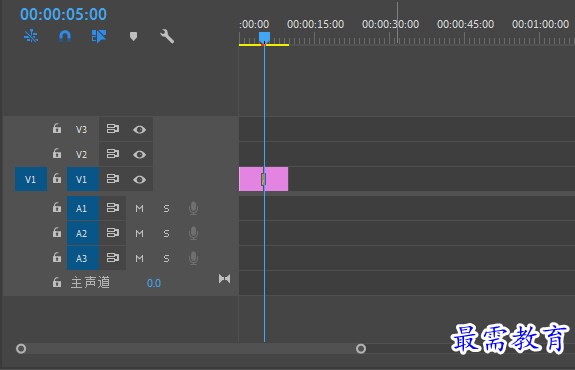
Task: Solo track A1
Action: 166,209
